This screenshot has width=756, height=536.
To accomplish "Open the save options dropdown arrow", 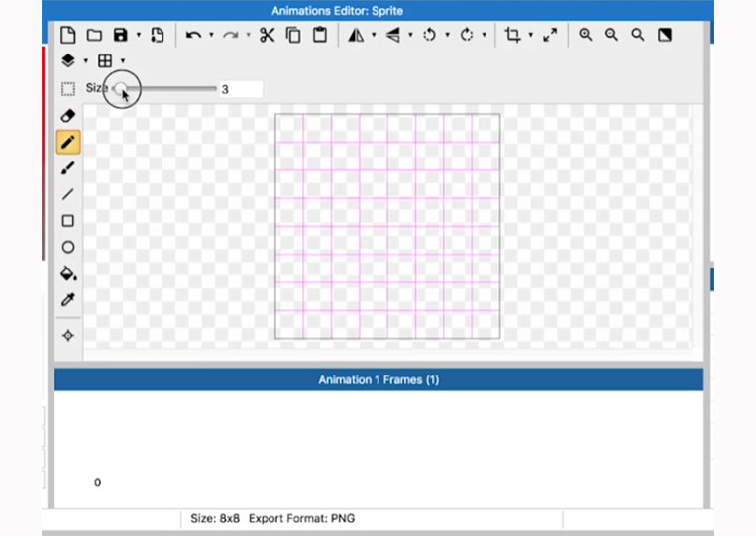I will [x=139, y=35].
